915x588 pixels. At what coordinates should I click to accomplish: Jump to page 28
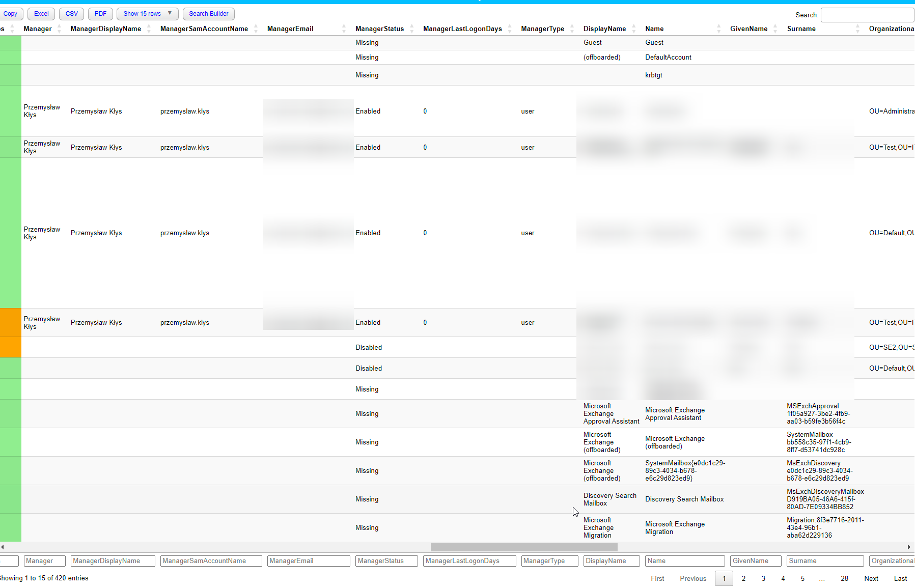coord(844,578)
